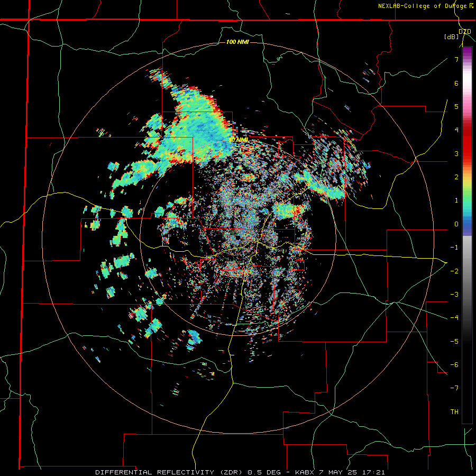Select the 0 value on the scale
Image resolution: width=476 pixels, height=476 pixels.
[x=456, y=224]
